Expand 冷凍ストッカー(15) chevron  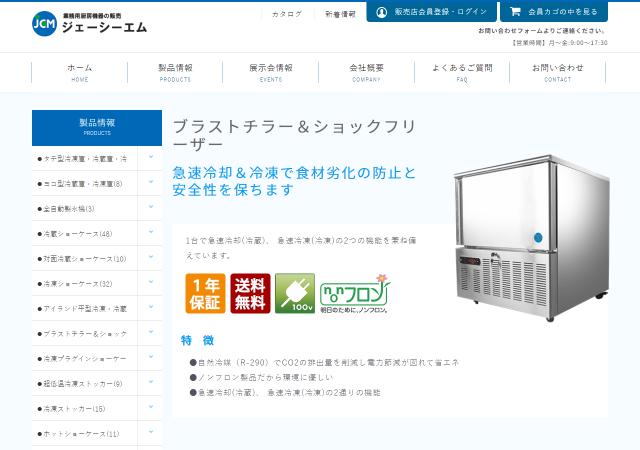tap(151, 407)
